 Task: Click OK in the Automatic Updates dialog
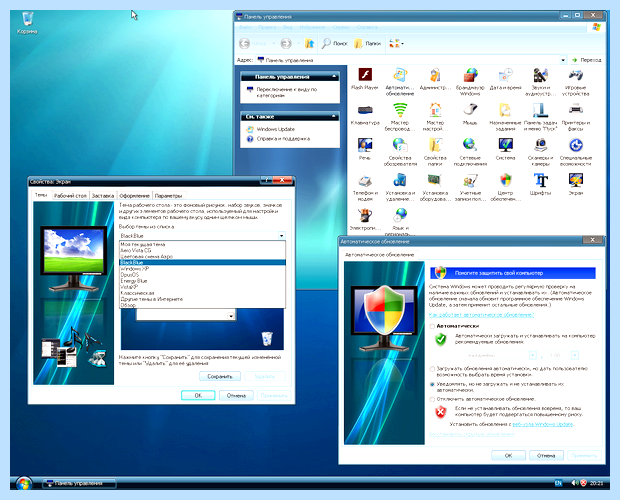coord(508,455)
